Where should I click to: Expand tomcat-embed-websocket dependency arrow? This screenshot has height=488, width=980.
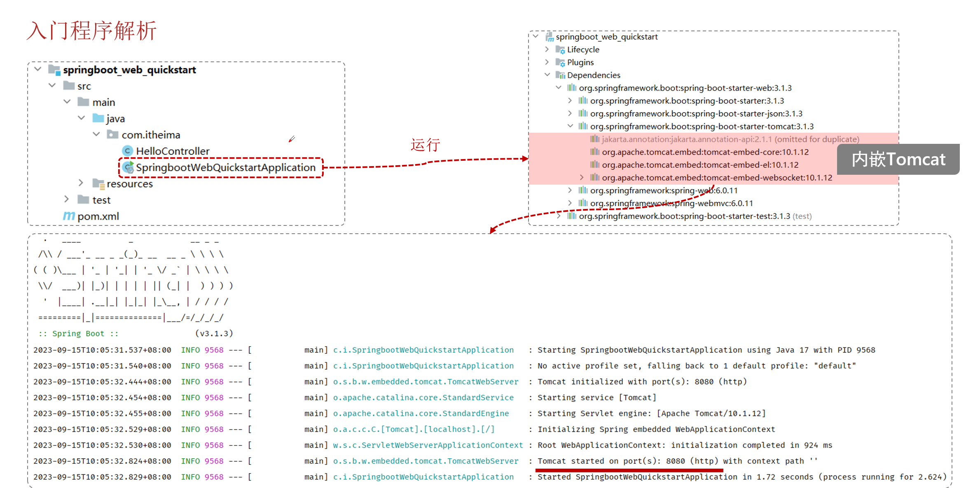(581, 177)
